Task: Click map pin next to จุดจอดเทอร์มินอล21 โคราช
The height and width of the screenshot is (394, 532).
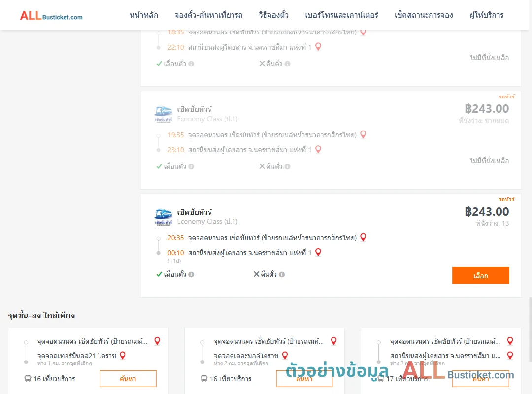Action: (x=123, y=355)
